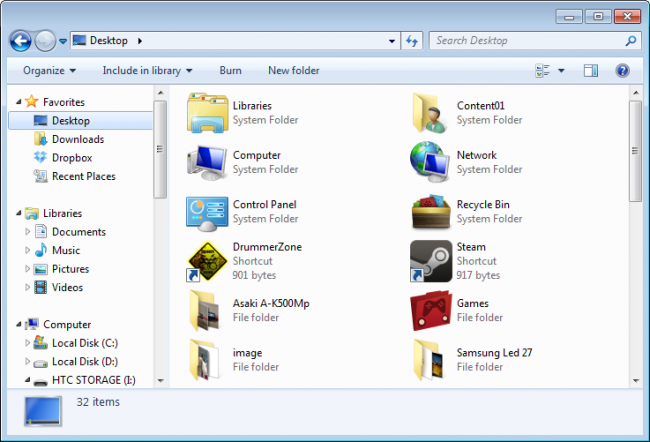The width and height of the screenshot is (650, 442).
Task: Click the DrummerZone file name
Action: [267, 247]
